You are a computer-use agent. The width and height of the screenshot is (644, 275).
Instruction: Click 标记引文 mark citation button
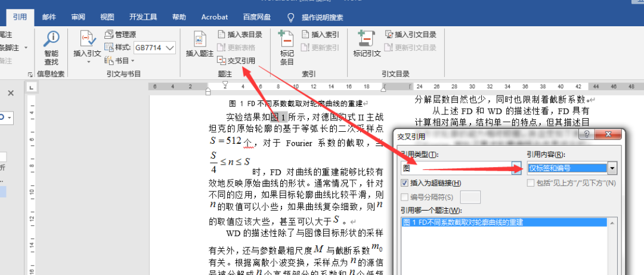(367, 44)
